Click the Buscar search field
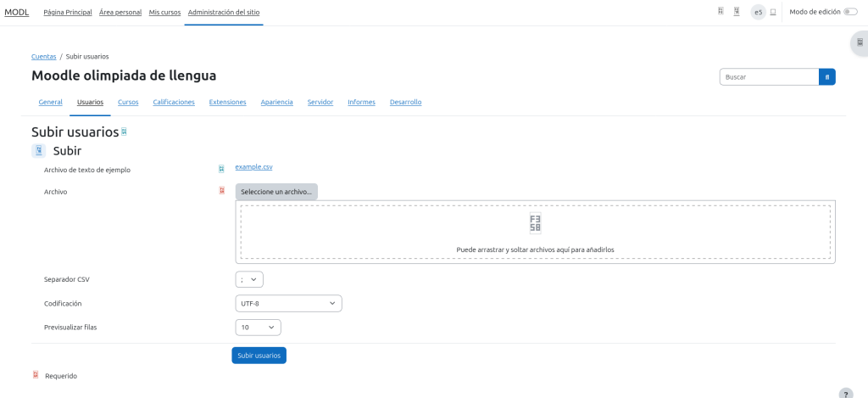Viewport: 868px width, 398px height. (769, 77)
